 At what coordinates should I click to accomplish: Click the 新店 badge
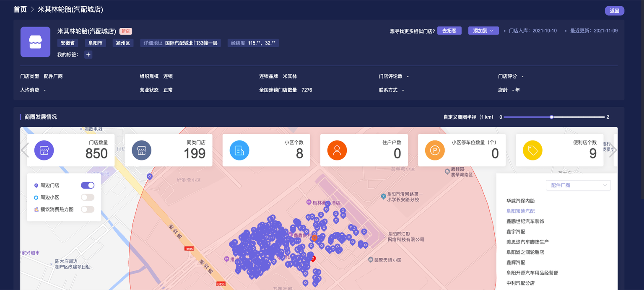click(126, 31)
